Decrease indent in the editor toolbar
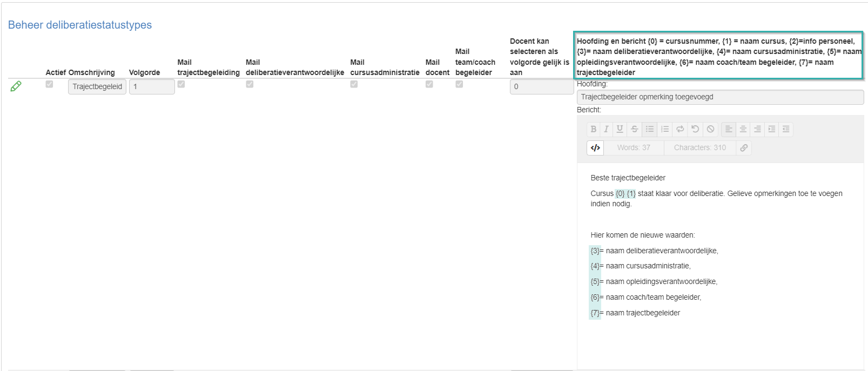Screen dimensions: 868x371 786,129
